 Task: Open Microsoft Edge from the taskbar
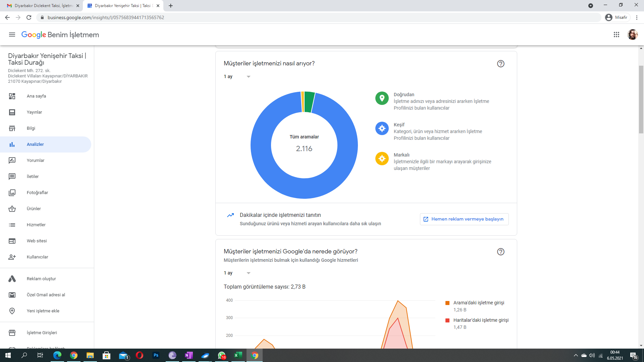point(57,355)
